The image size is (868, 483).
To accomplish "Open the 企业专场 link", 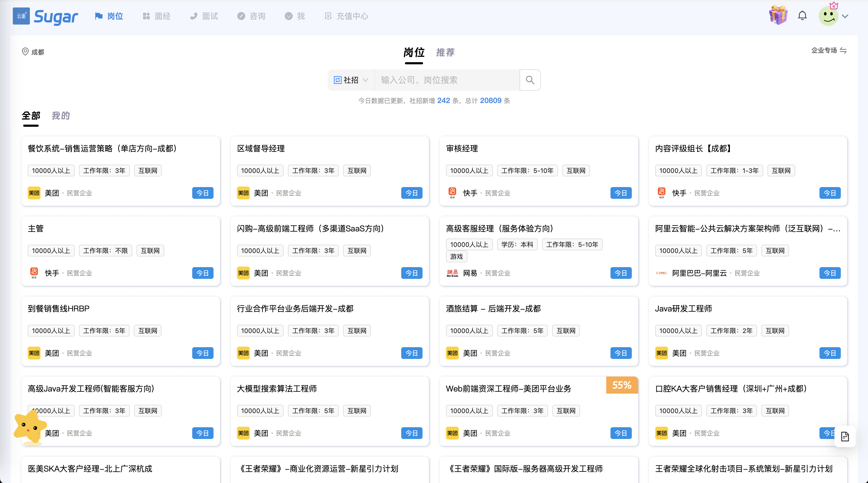I will [x=824, y=51].
